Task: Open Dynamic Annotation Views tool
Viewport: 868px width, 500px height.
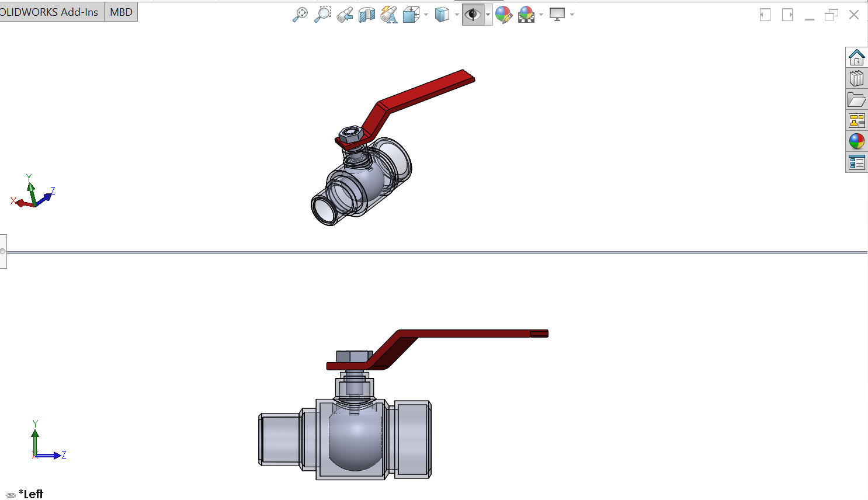Action: [x=389, y=15]
